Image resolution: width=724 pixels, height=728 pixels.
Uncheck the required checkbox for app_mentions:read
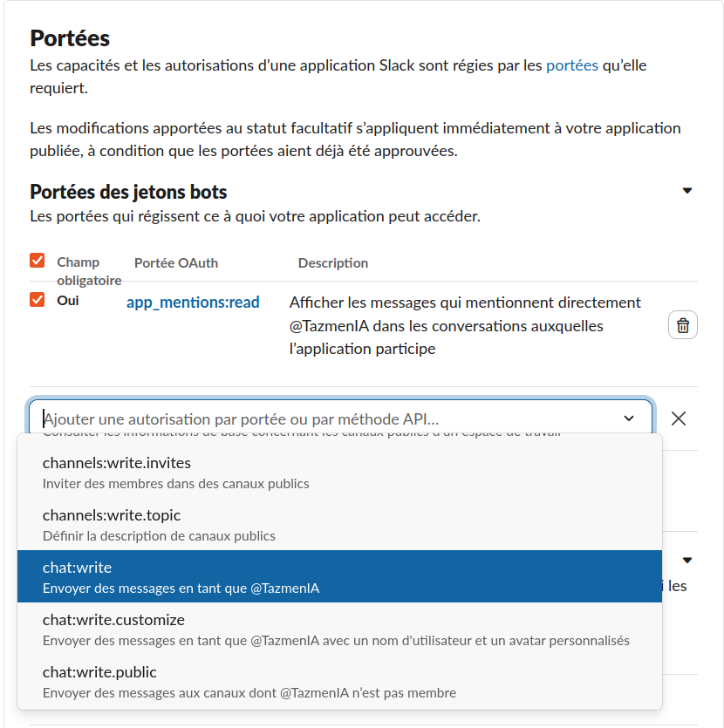(38, 300)
